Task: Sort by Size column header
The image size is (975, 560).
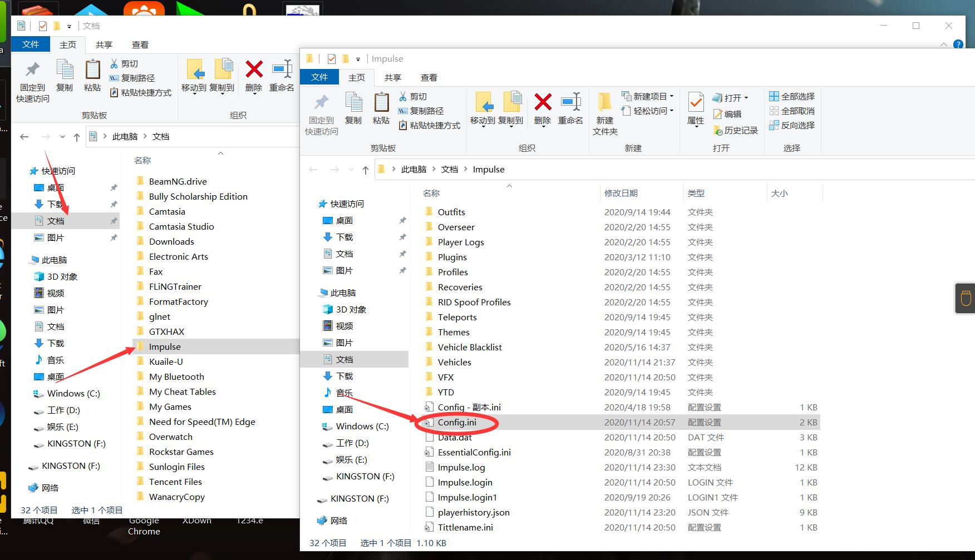Action: click(780, 193)
